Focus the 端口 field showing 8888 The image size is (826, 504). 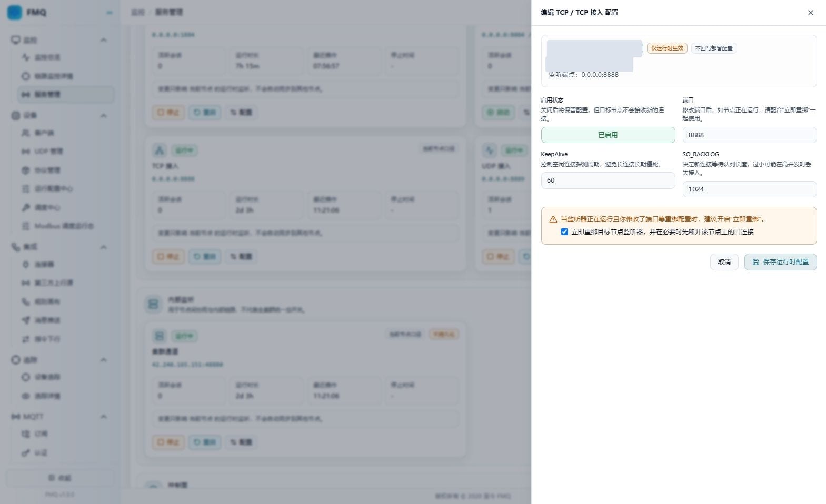click(x=749, y=135)
